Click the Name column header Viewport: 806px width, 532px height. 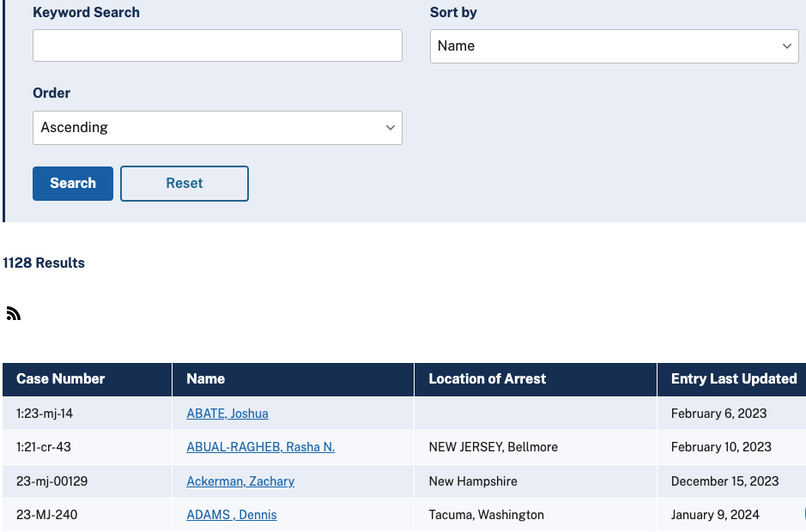(293, 379)
